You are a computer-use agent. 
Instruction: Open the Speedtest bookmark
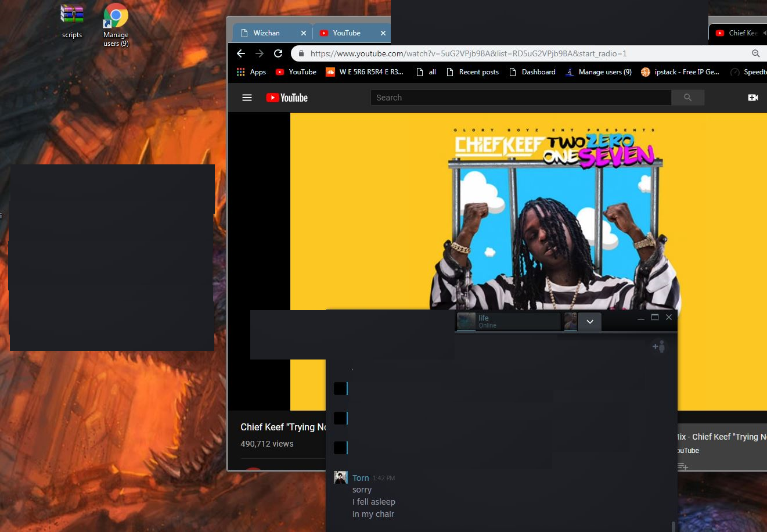[749, 72]
